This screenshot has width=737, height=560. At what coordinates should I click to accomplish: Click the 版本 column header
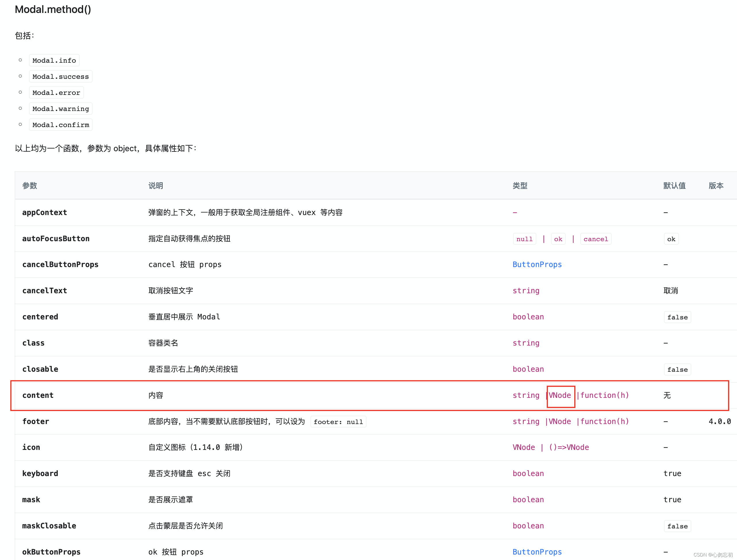(x=716, y=185)
